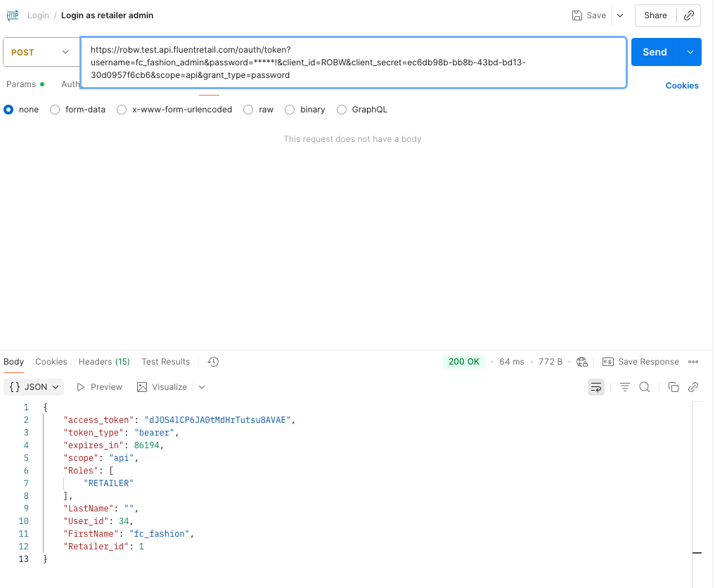Open the response more options ellipsis
The image size is (715, 588).
point(693,362)
